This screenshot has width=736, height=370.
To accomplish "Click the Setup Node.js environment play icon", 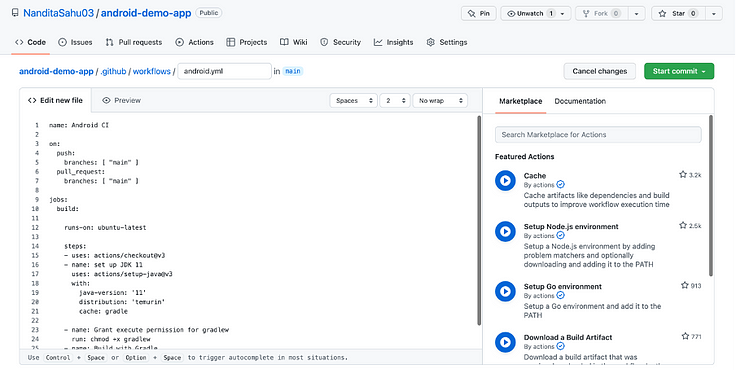I will point(505,231).
